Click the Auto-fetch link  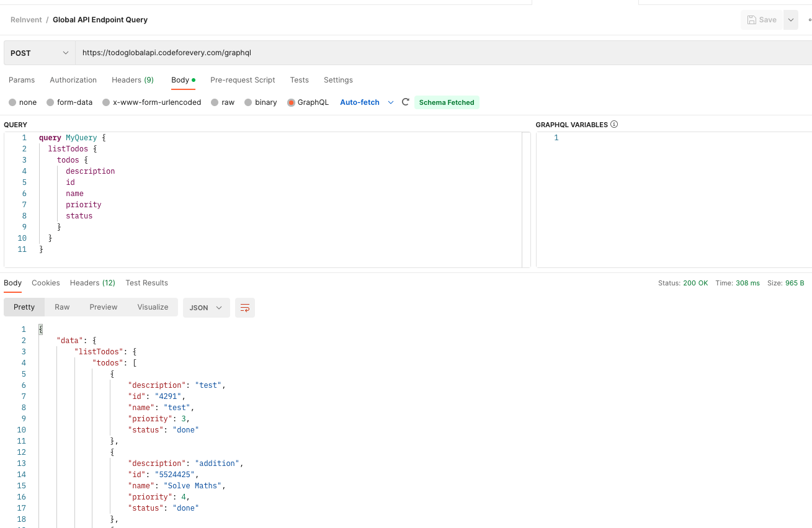tap(360, 102)
